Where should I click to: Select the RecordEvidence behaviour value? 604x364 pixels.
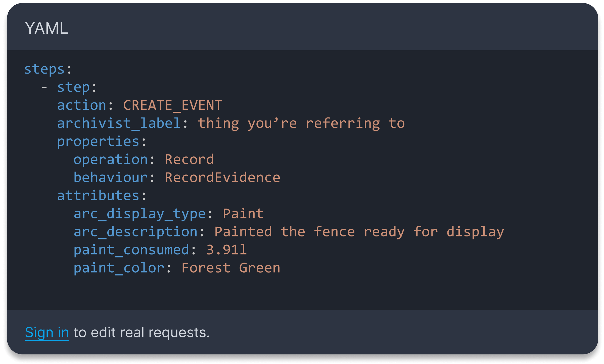tap(222, 177)
